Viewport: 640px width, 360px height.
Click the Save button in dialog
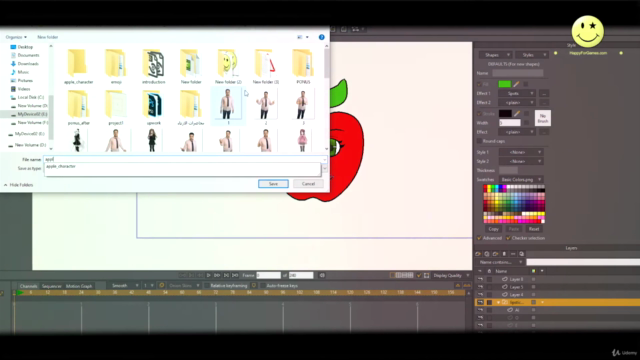273,184
